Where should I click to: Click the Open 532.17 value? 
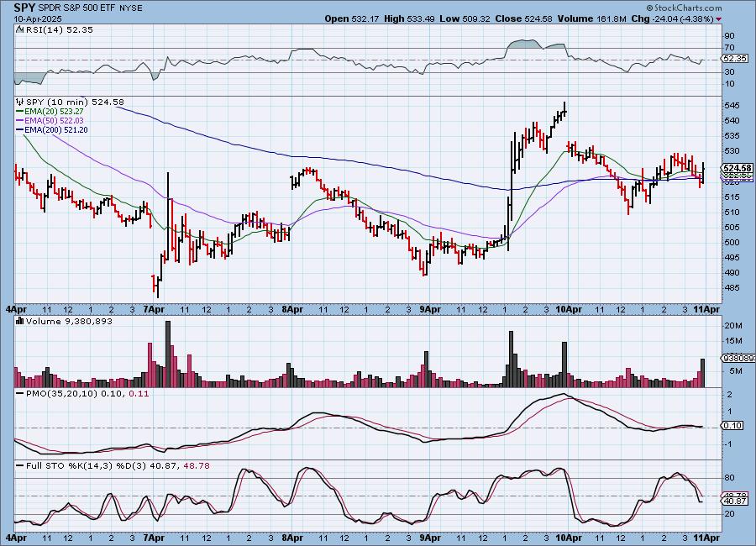pyautogui.click(x=353, y=18)
